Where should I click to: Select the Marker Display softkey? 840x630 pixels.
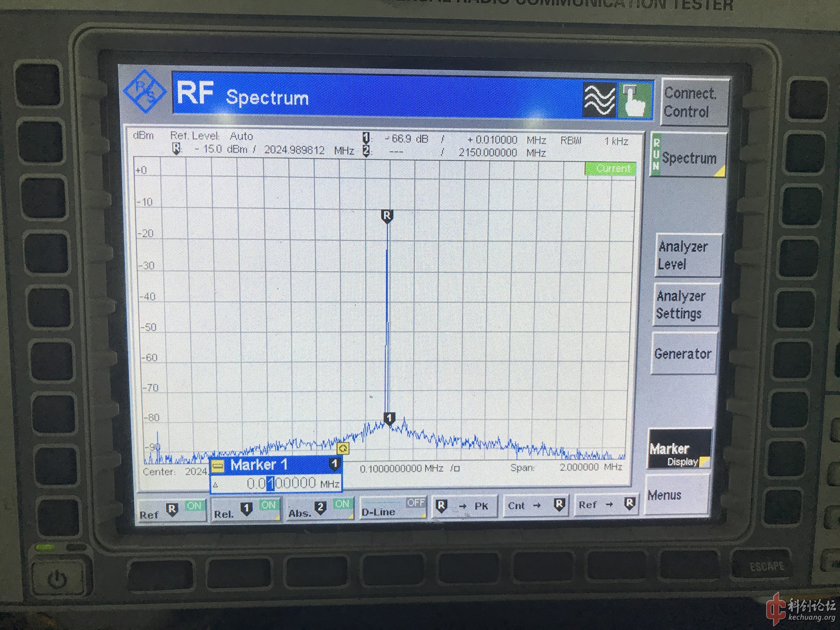coord(679,449)
